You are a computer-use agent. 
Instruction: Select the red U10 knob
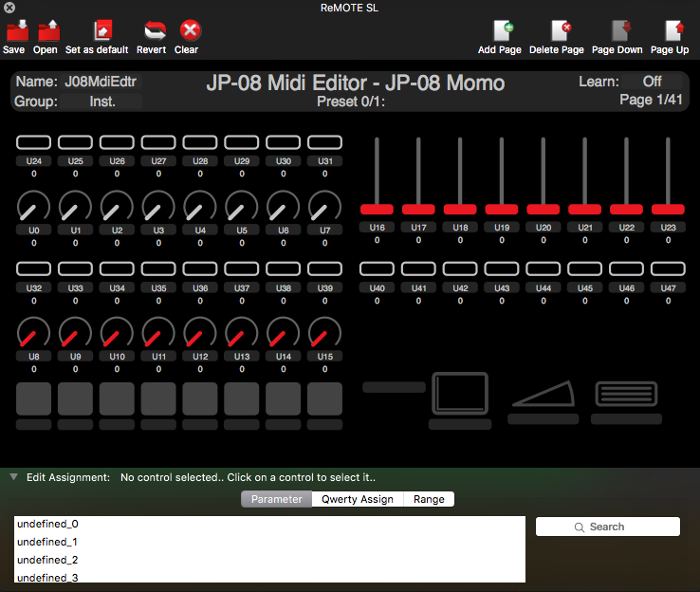117,333
